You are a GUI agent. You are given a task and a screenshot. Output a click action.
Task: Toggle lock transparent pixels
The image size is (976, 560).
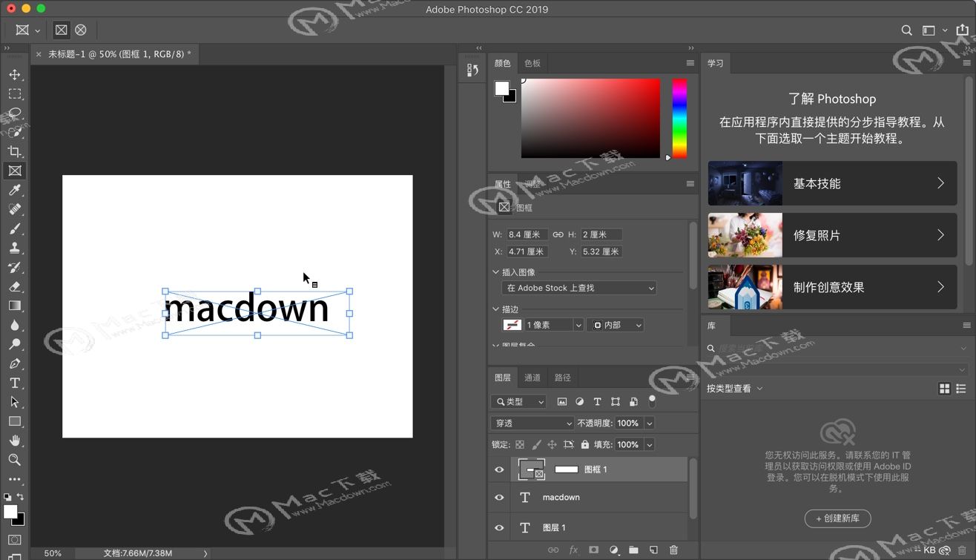520,444
